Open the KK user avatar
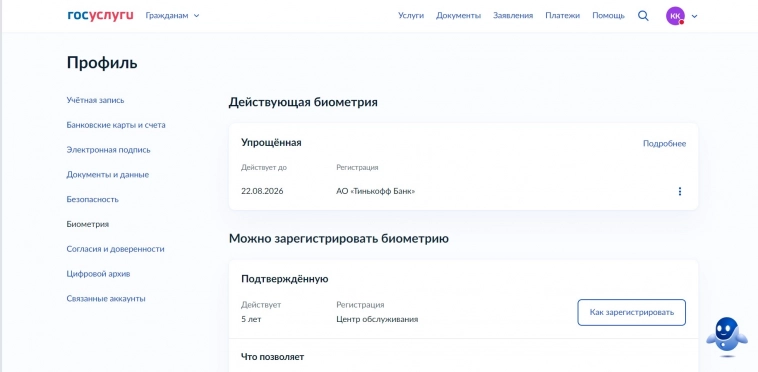Viewport: 758px width, 372px height. pos(675,16)
